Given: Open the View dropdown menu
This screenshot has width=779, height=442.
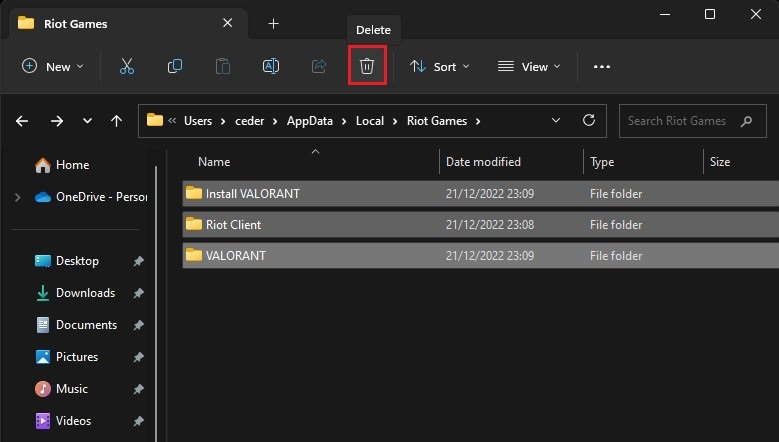Looking at the screenshot, I should (529, 67).
